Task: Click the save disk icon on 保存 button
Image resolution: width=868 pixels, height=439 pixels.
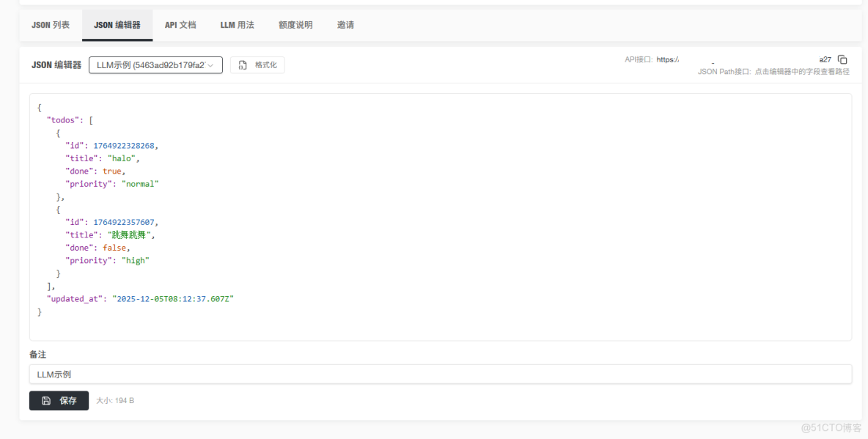Action: point(45,400)
